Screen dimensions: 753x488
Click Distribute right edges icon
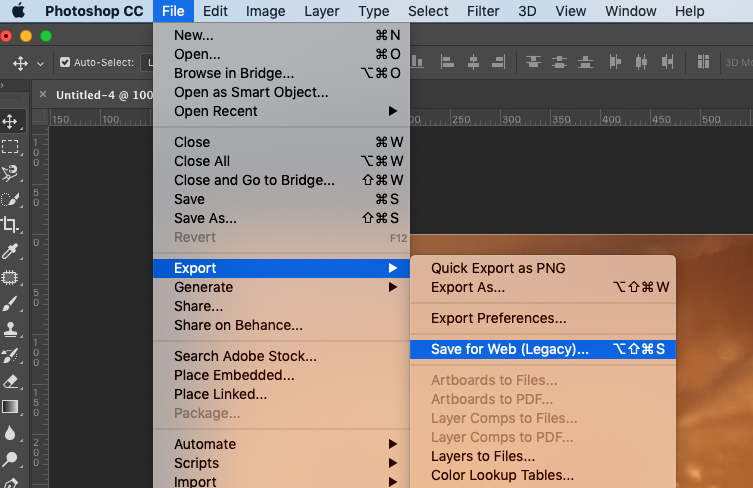click(667, 62)
